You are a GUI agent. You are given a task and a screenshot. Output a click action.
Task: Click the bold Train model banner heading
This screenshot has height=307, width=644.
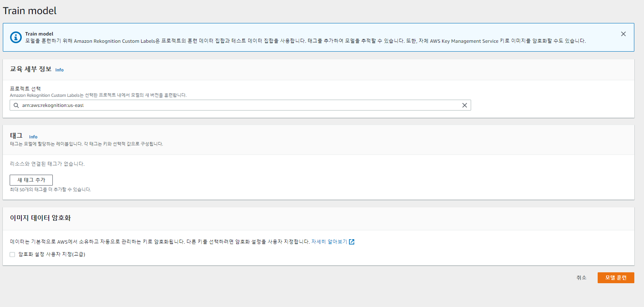pos(39,34)
